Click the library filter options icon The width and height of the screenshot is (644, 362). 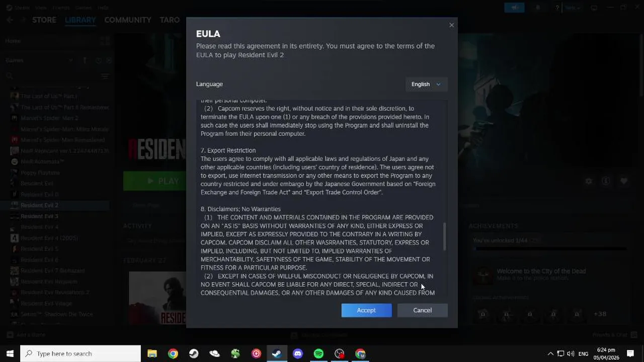point(105,76)
